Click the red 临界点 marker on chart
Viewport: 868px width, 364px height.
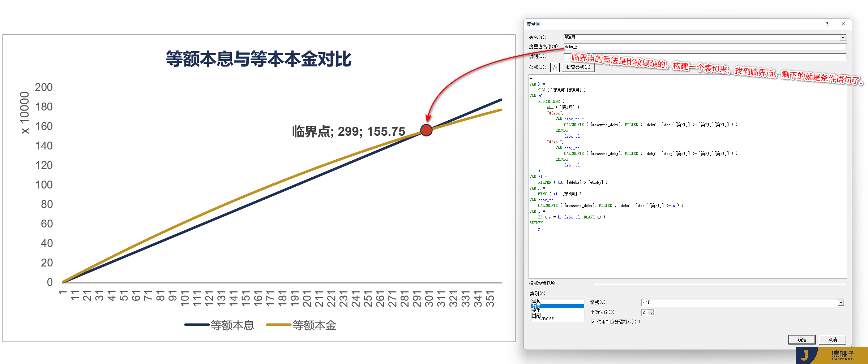click(426, 130)
